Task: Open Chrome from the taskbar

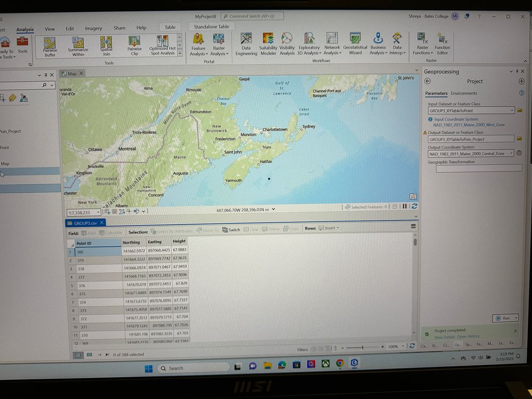Action: point(340,363)
